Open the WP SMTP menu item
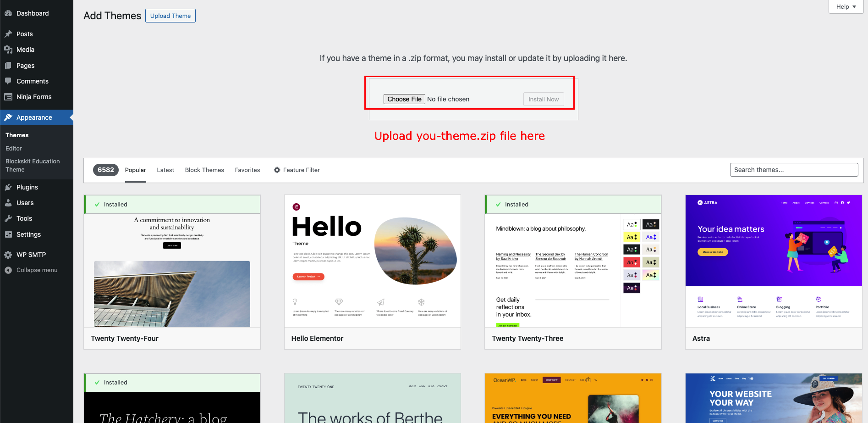This screenshot has height=423, width=868. 37,255
